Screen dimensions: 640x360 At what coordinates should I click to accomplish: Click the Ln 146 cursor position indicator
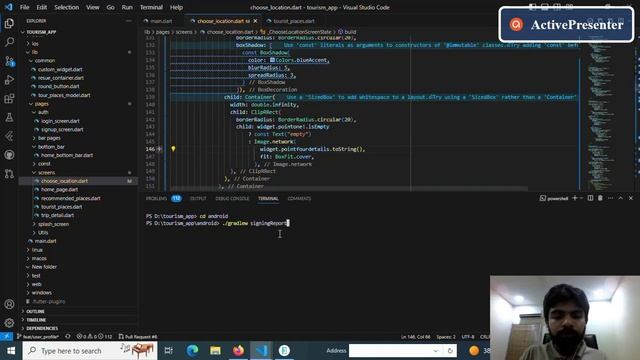(x=416, y=337)
